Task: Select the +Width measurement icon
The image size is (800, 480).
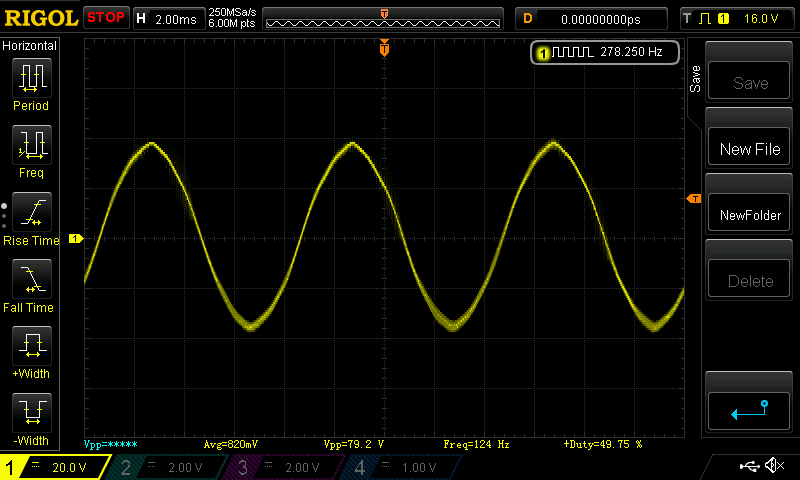Action: pos(31,347)
